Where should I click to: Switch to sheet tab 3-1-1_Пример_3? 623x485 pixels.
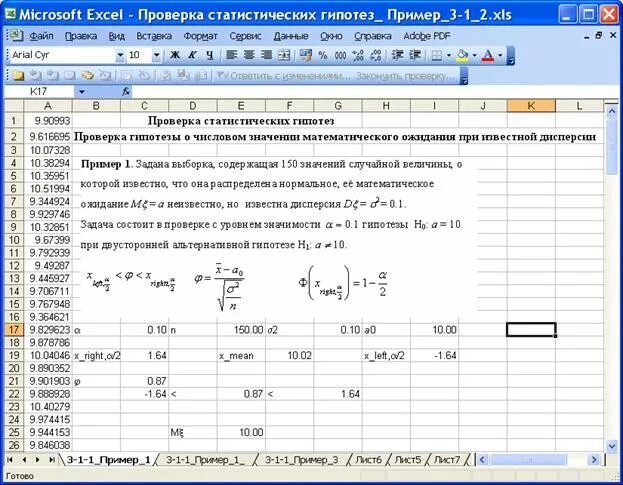pyautogui.click(x=302, y=460)
